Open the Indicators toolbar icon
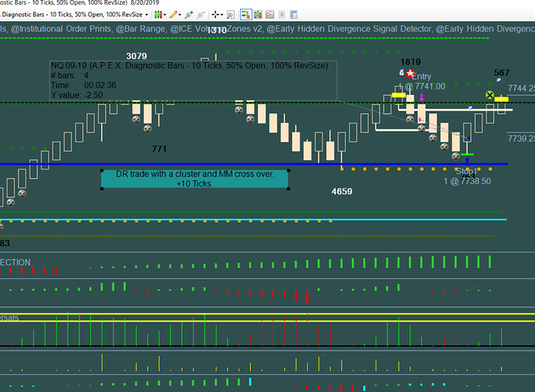The width and height of the screenshot is (535, 392). click(270, 15)
